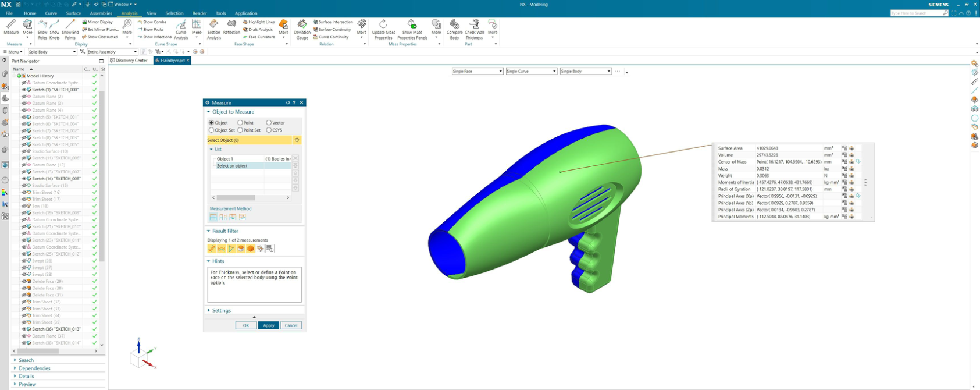Screen dimensions: 980x390
Task: Click the Surface Area value 41029.0648
Action: pyautogui.click(x=767, y=148)
